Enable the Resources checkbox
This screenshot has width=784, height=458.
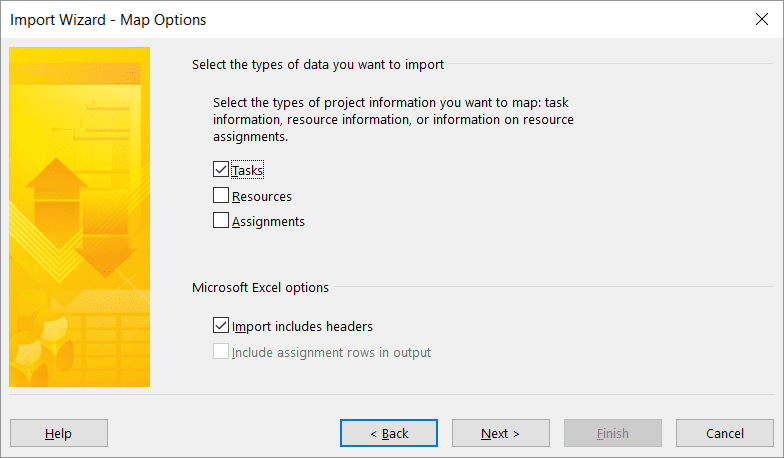(220, 196)
